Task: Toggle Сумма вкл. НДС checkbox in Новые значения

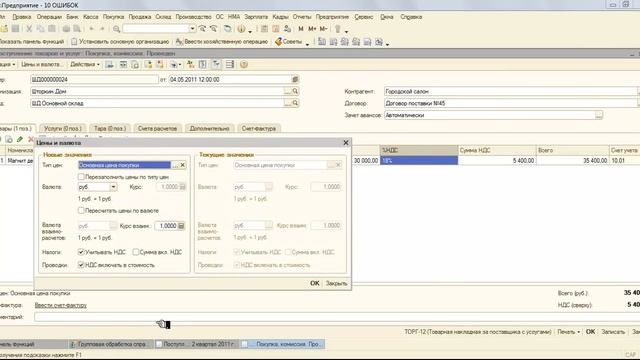Action: click(x=136, y=252)
